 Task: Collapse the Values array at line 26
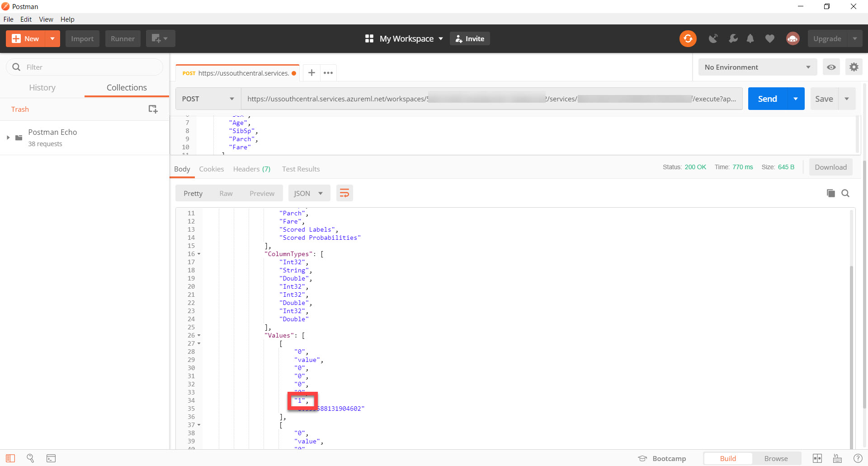(199, 336)
